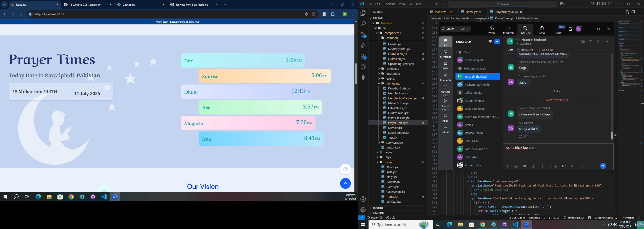Image resolution: width=644 pixels, height=229 pixels.
Task: Click the blue send message button in Zoom
Action: point(603,166)
